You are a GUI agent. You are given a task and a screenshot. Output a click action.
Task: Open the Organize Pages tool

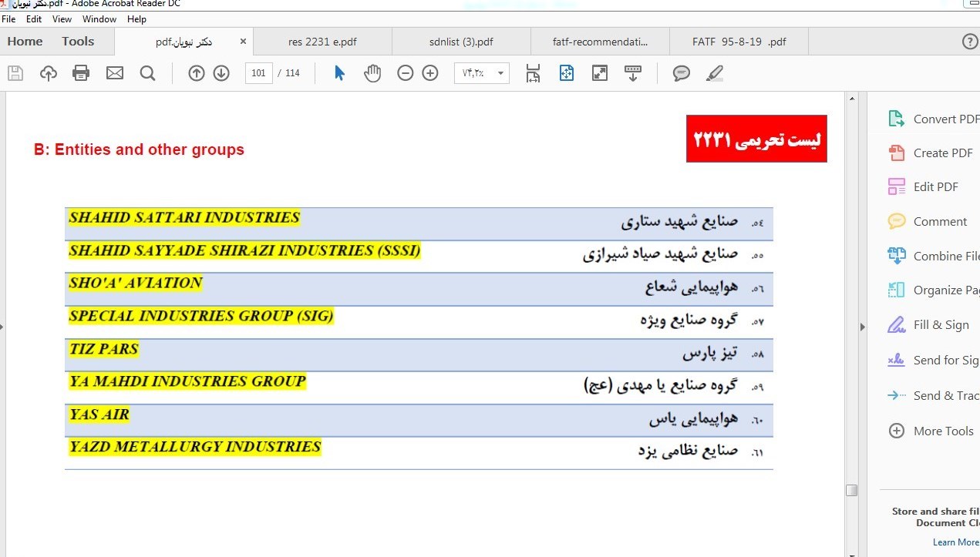tap(933, 290)
